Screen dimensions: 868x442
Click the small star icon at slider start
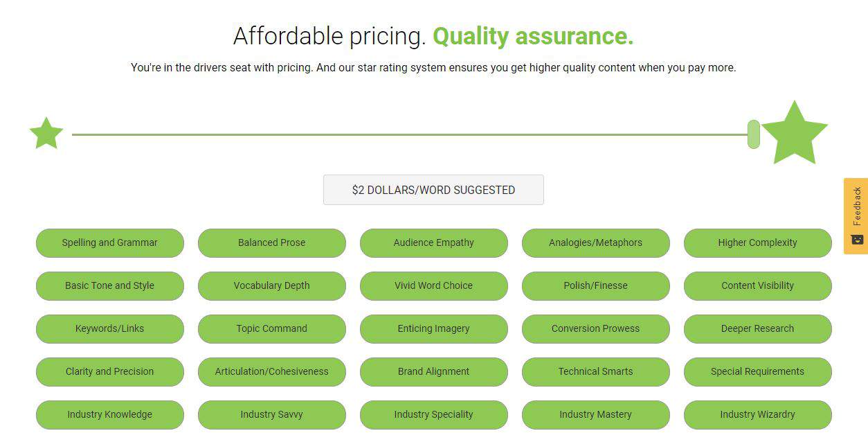[46, 133]
